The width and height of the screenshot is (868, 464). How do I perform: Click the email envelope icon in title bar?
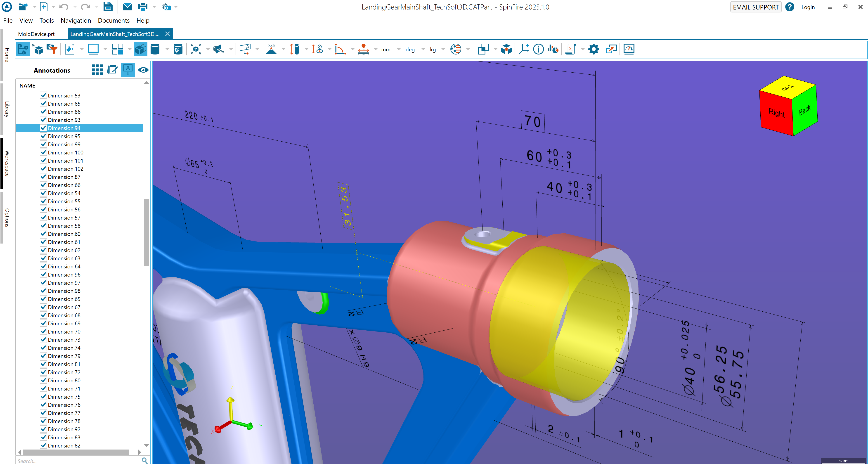click(127, 7)
